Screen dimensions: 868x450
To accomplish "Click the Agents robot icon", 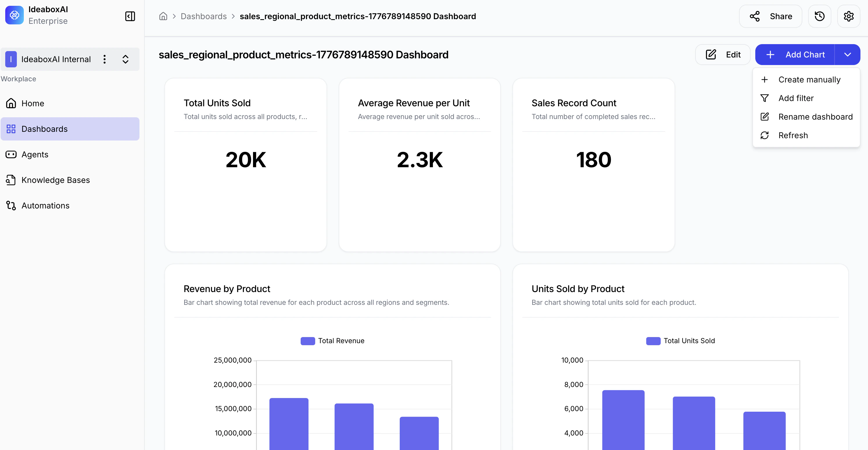I will pyautogui.click(x=11, y=155).
